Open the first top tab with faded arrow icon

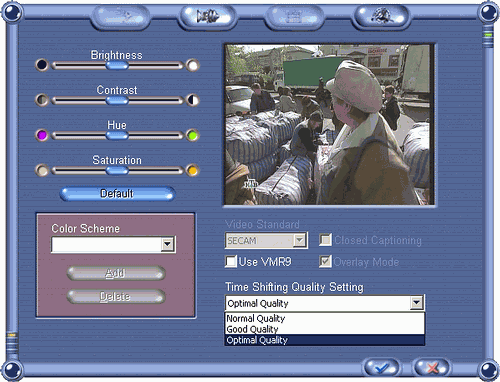coord(120,17)
